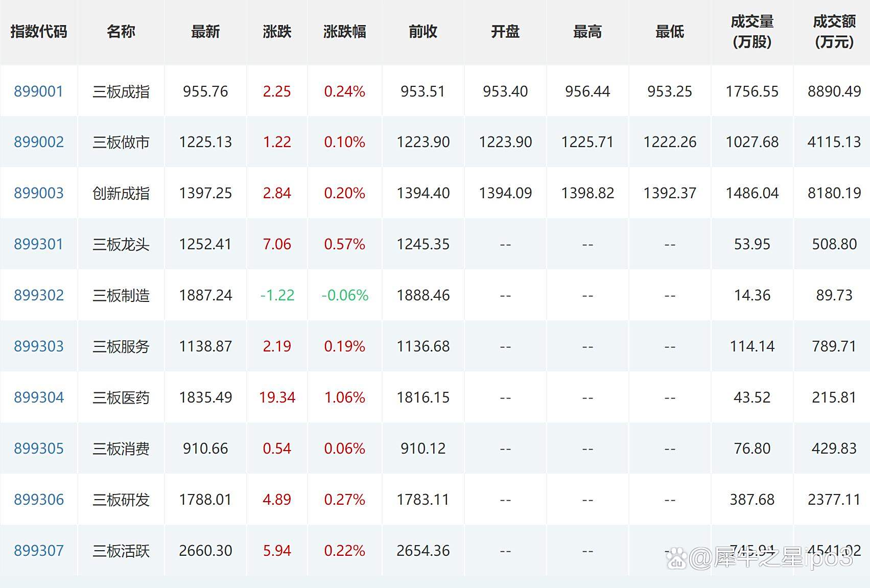This screenshot has width=870, height=588.
Task: Open the 三板消费 index code 899305
Action: point(38,448)
